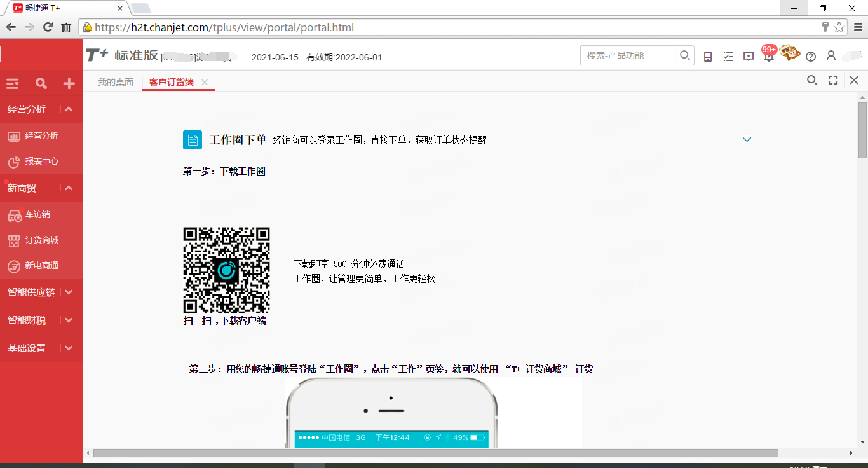The image size is (868, 468).
Task: Click 有效期:2022-06-01 text
Action: click(x=344, y=57)
